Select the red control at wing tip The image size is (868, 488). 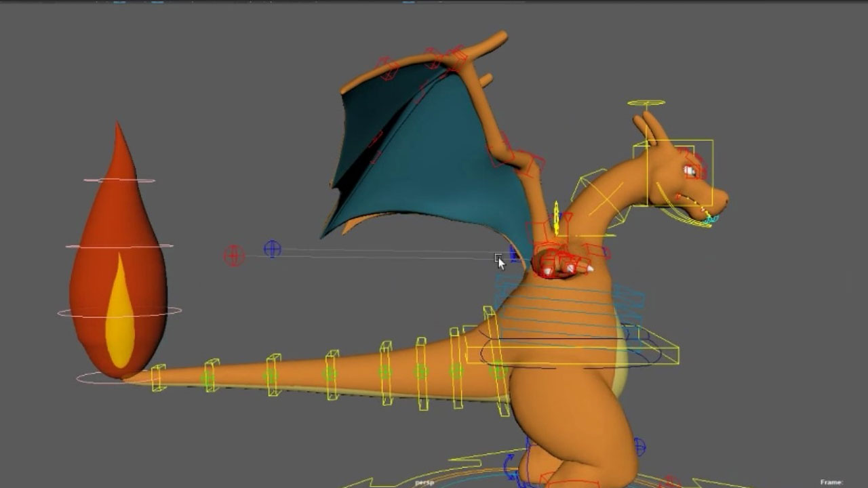tap(387, 68)
